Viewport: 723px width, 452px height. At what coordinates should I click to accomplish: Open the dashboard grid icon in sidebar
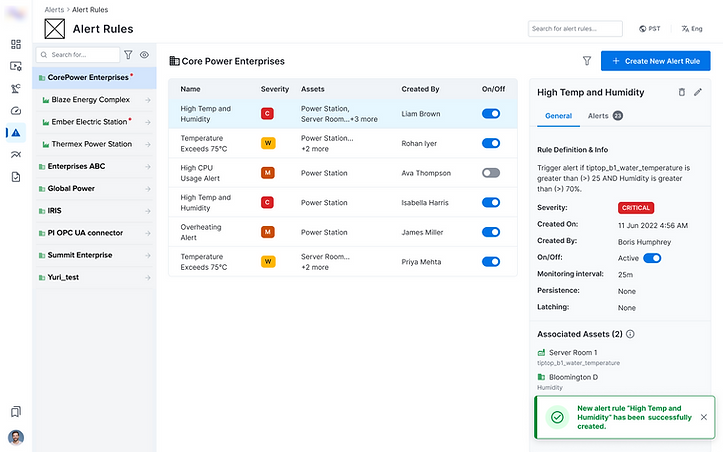pos(15,45)
